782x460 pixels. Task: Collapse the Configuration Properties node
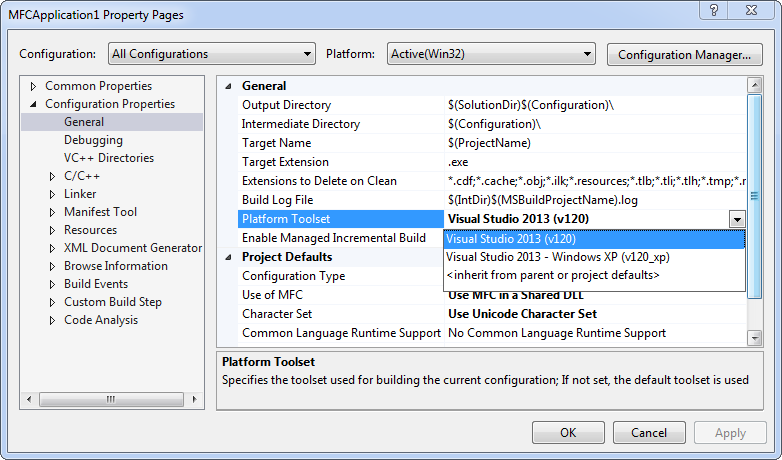[33, 105]
